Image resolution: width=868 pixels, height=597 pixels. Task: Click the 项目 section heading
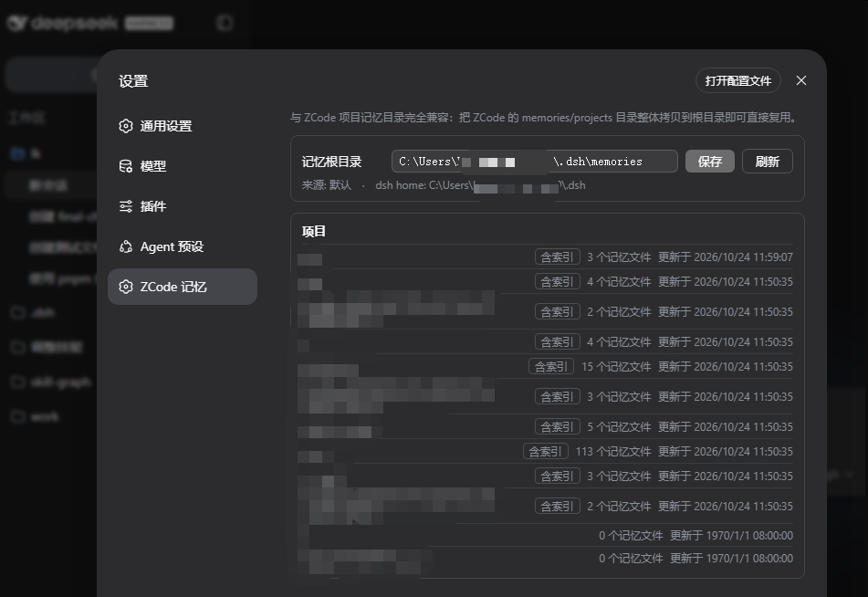click(314, 232)
